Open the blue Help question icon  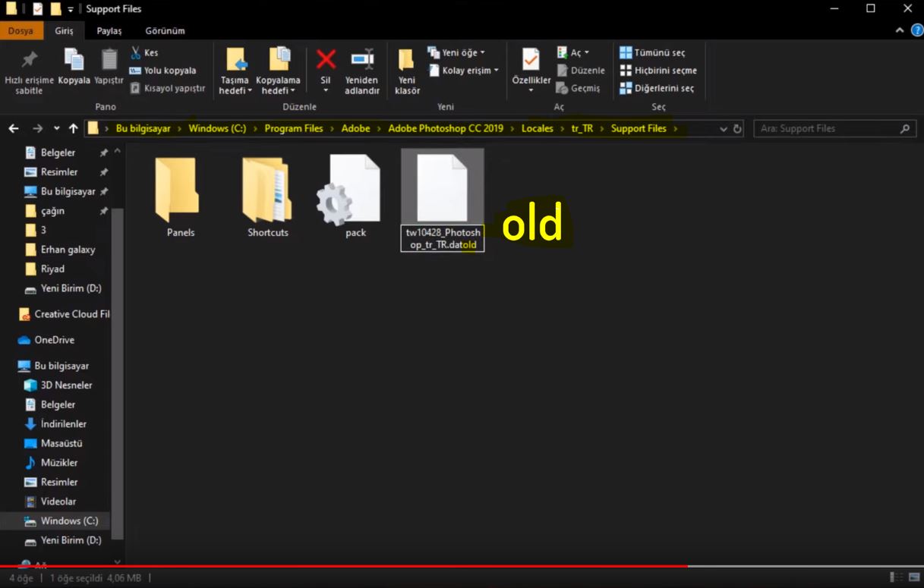(x=916, y=30)
